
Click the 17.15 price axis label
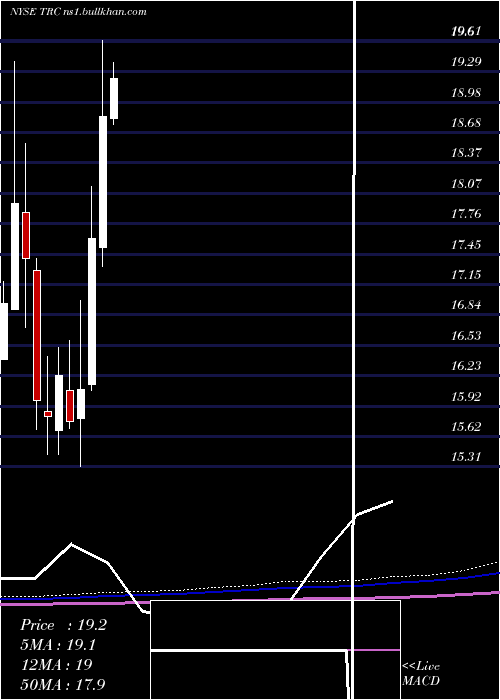466,274
